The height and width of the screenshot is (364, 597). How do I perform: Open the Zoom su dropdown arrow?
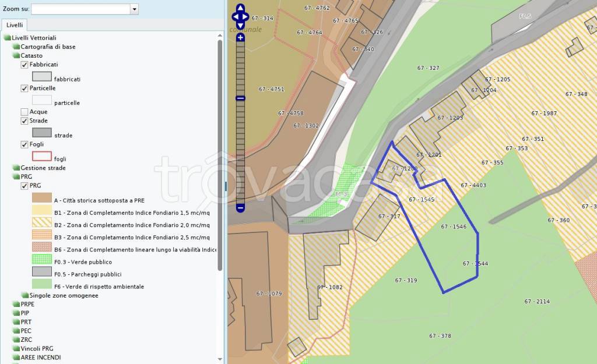[134, 9]
